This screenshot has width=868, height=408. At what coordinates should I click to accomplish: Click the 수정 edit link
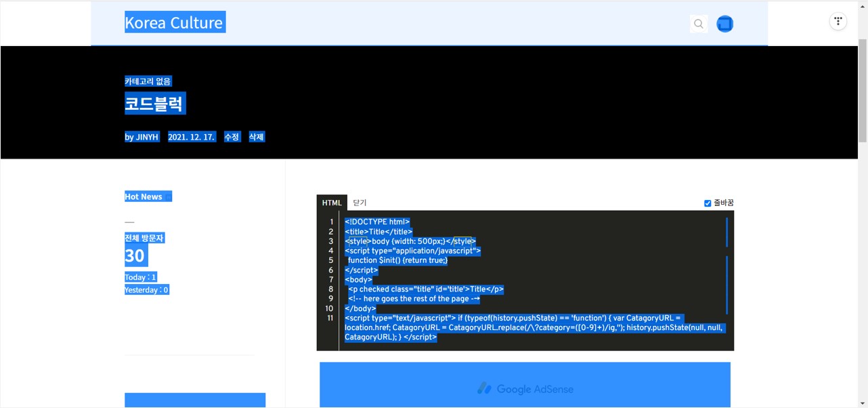(232, 137)
